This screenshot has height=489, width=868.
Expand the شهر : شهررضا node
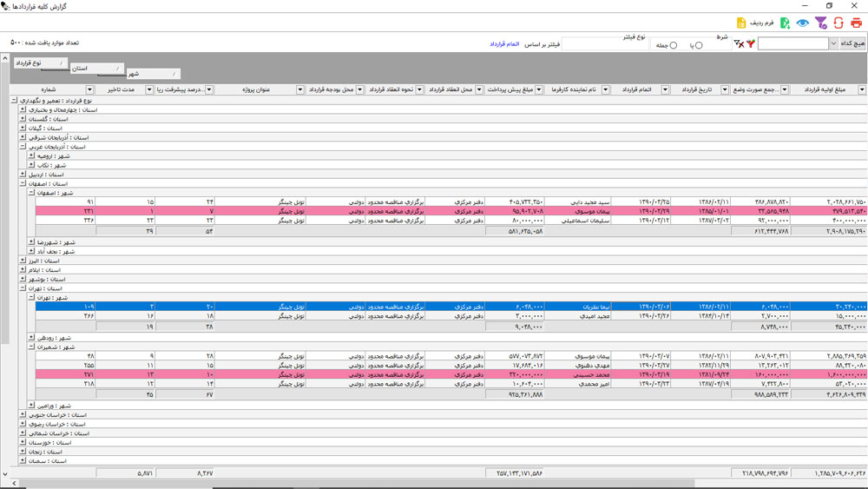coord(31,242)
